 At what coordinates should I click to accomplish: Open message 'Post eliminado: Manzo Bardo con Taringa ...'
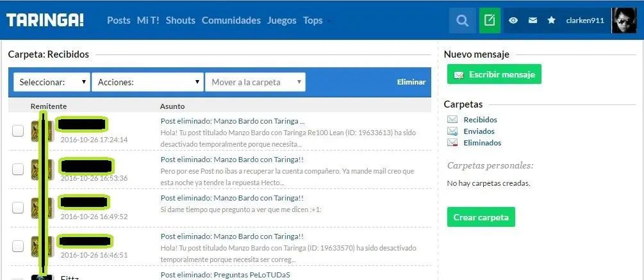tap(233, 121)
